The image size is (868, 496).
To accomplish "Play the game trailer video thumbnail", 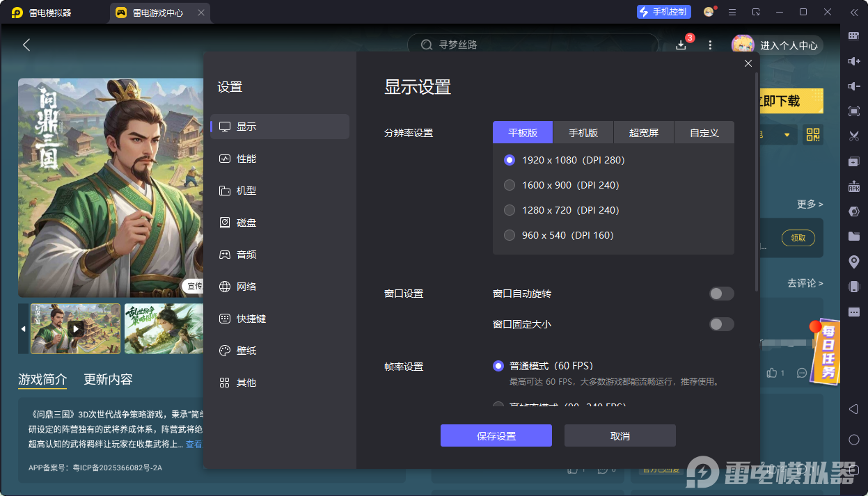I will click(77, 328).
